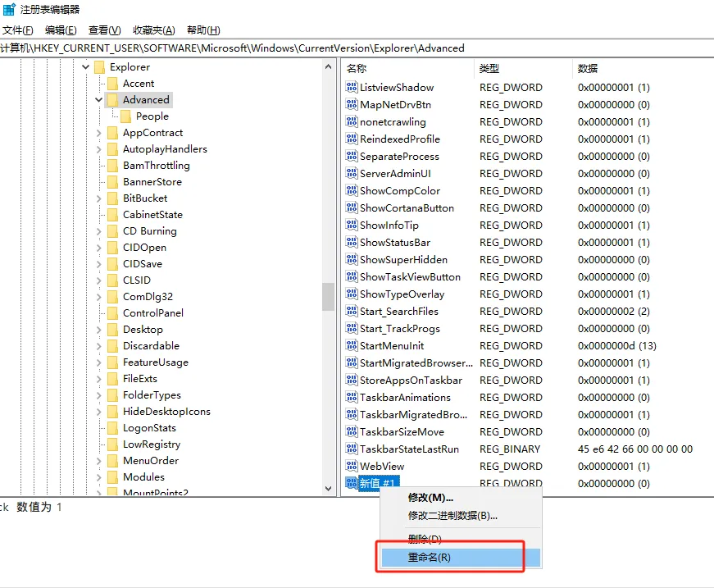Select the HideDesktopIcons key
The width and height of the screenshot is (714, 588).
166,412
